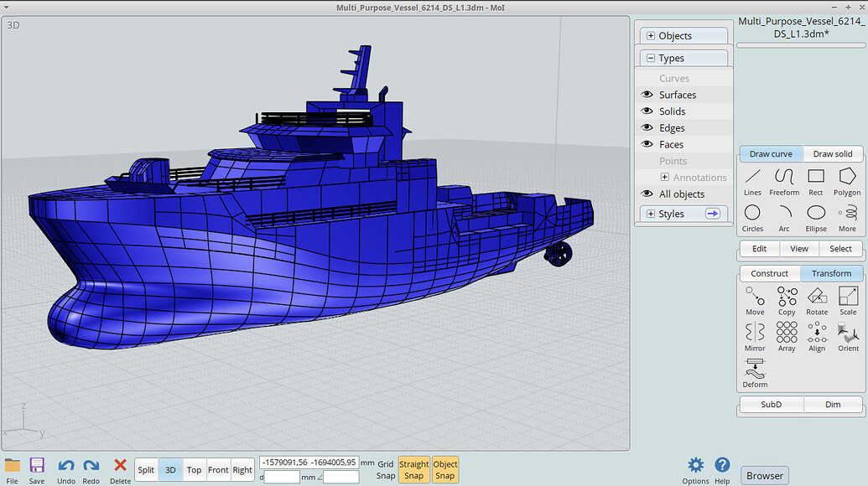
Task: Select the Lines drawing tool
Action: click(x=752, y=183)
